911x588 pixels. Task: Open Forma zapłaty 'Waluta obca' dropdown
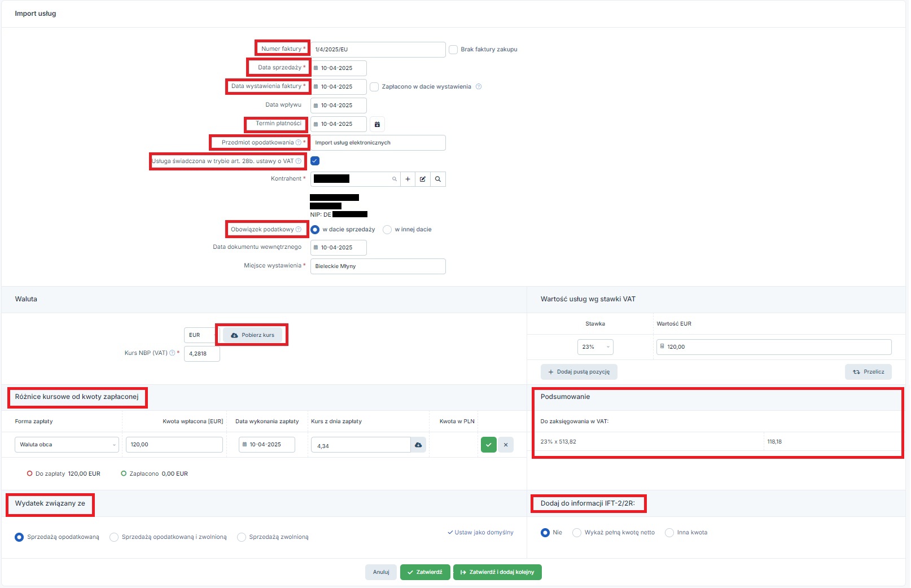click(x=67, y=445)
